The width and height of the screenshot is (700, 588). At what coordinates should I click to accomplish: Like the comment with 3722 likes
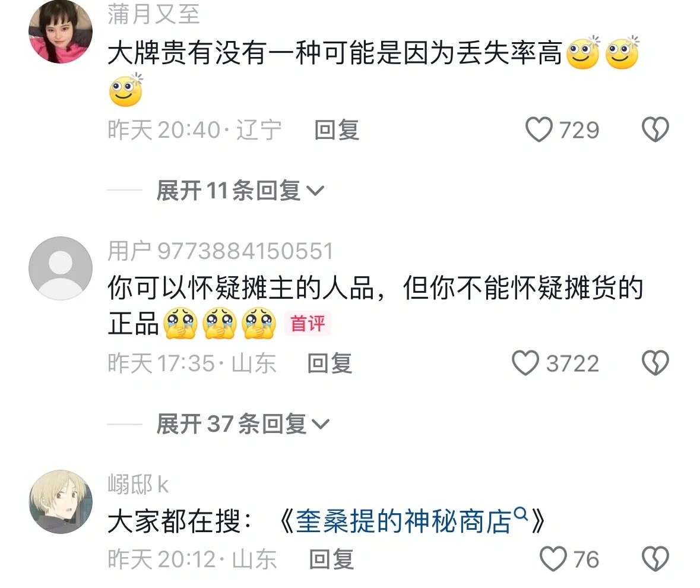pos(525,362)
